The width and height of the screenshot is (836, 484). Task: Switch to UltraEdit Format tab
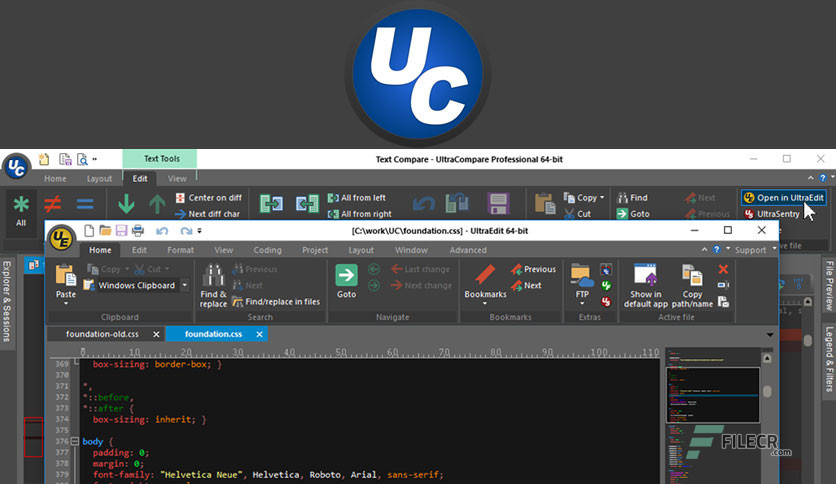click(x=180, y=250)
